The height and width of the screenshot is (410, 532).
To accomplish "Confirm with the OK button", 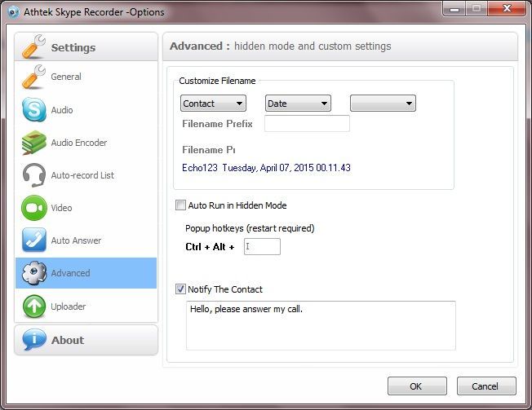I will pos(417,386).
